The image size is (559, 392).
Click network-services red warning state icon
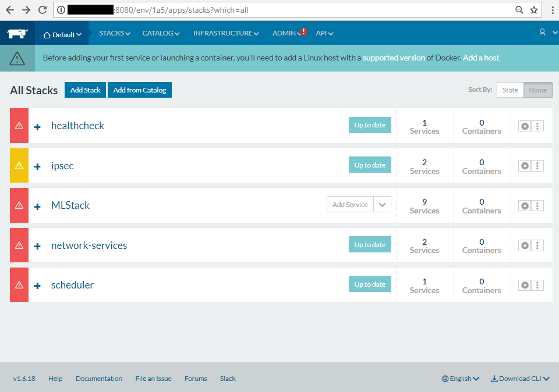19,245
